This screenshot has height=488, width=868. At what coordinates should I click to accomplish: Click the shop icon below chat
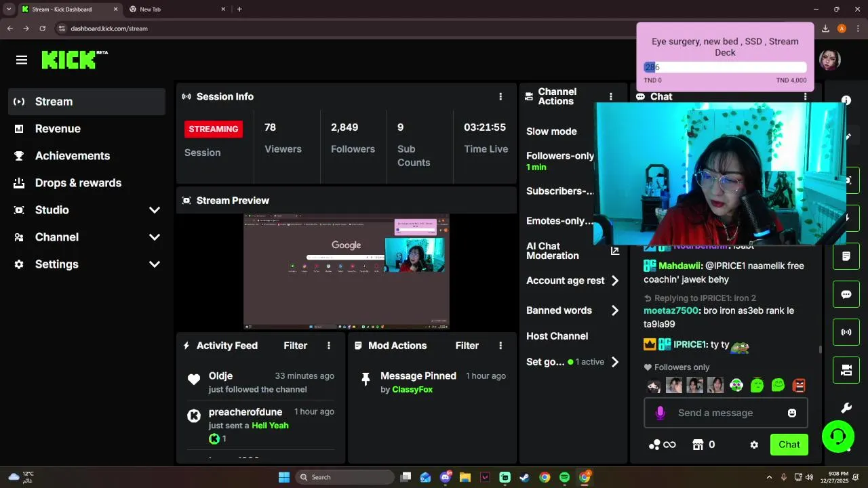click(698, 445)
